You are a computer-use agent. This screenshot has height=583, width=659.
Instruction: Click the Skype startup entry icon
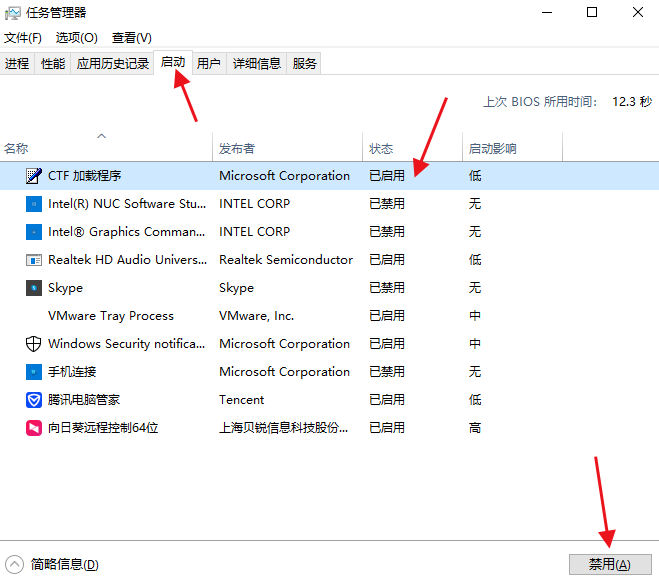[x=34, y=288]
